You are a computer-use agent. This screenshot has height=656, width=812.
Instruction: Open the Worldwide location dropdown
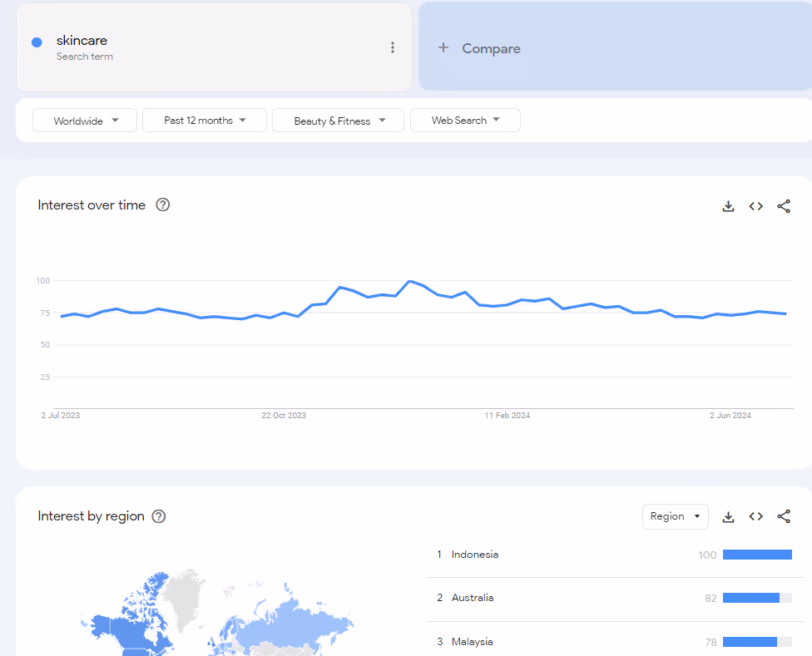(84, 120)
